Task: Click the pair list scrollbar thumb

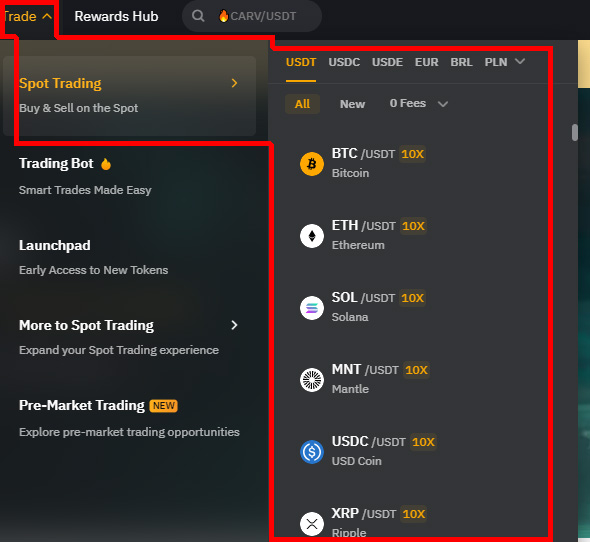Action: pyautogui.click(x=575, y=132)
